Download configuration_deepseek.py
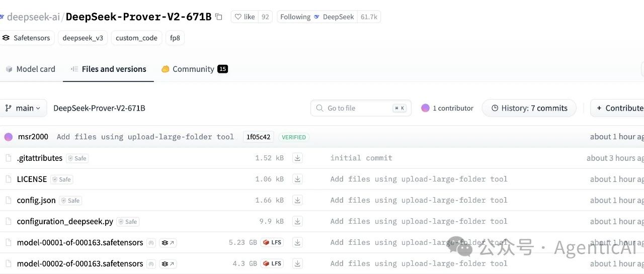The image size is (644, 274). pos(298,221)
